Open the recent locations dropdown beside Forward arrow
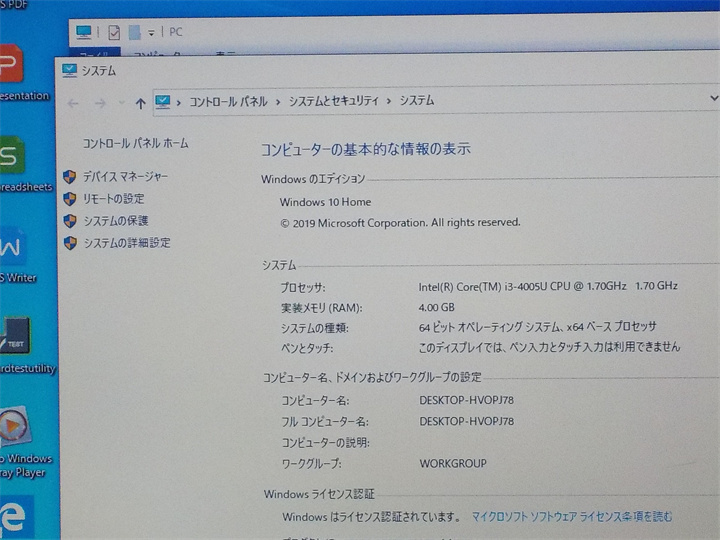The height and width of the screenshot is (540, 720). [122, 103]
